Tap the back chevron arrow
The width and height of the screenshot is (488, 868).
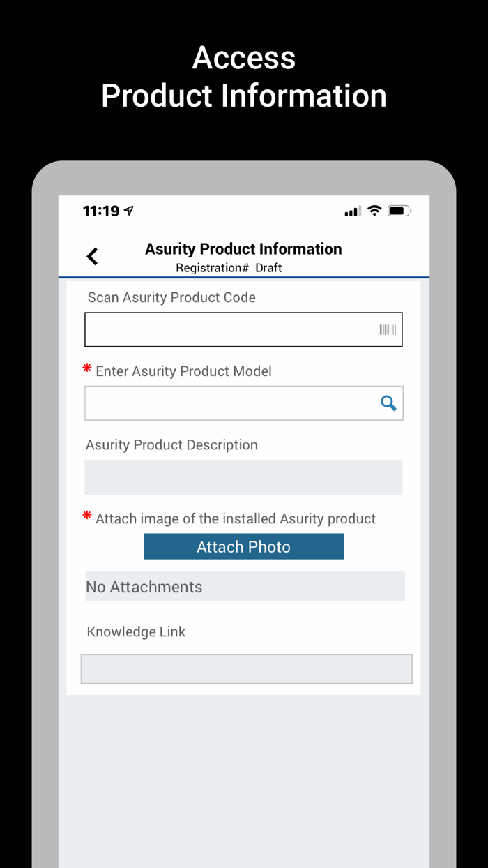pyautogui.click(x=92, y=256)
